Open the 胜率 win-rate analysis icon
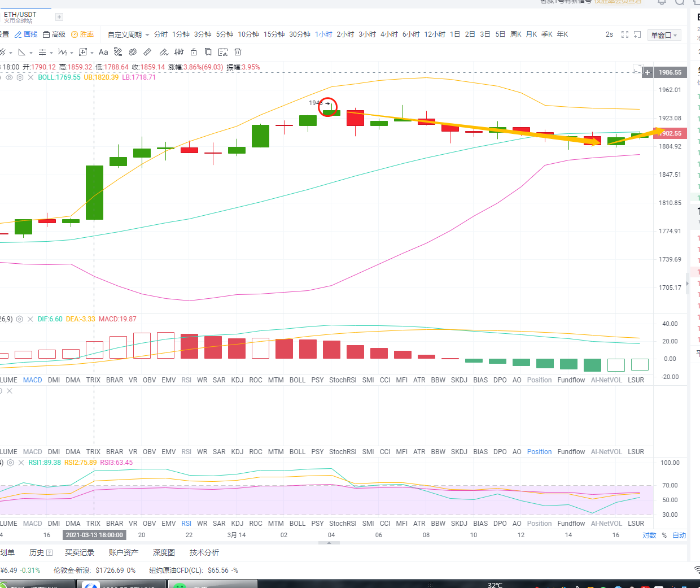This screenshot has width=700, height=588. pyautogui.click(x=82, y=35)
